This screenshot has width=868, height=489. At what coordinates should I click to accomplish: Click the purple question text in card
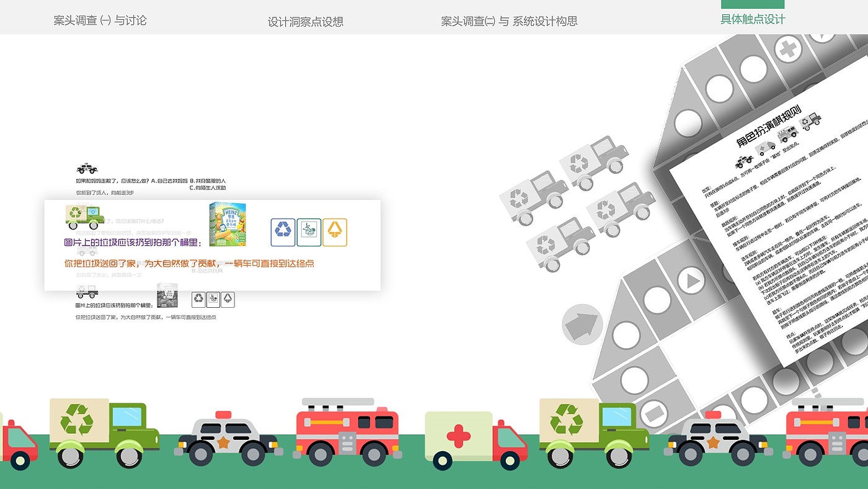click(133, 242)
